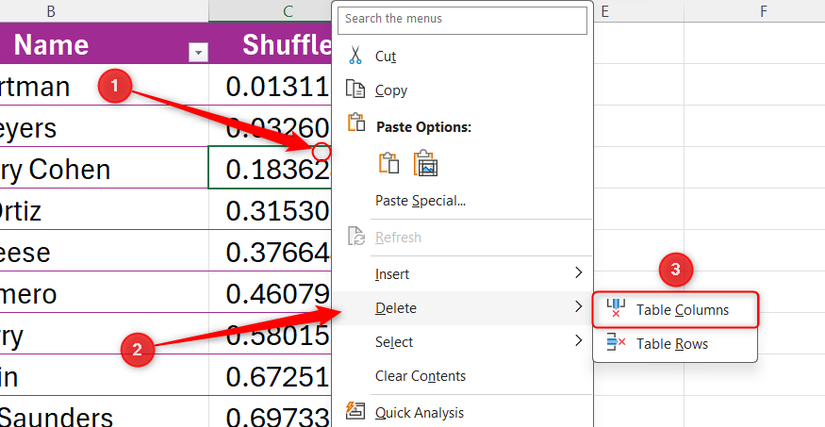Focus the Search the menus field

pyautogui.click(x=462, y=19)
